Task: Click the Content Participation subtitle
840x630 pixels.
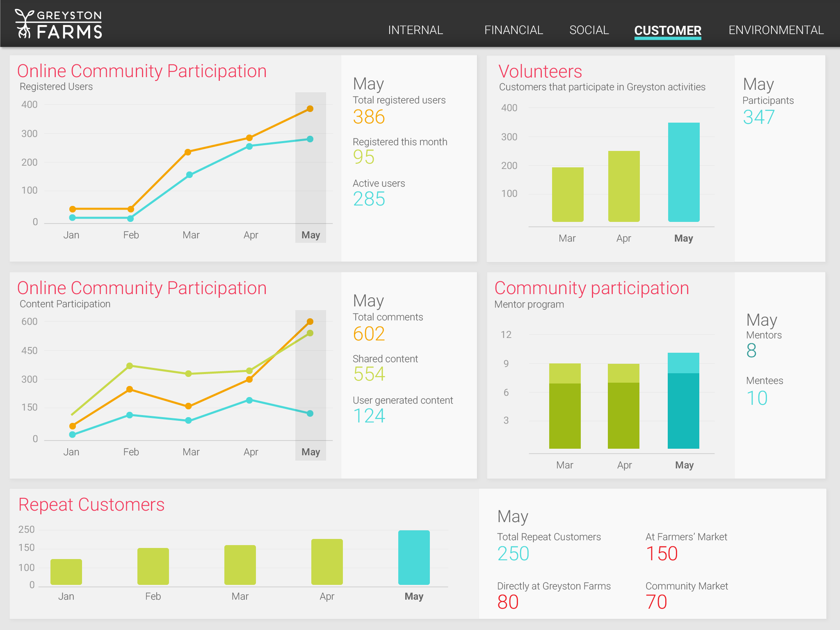Action: pyautogui.click(x=65, y=304)
